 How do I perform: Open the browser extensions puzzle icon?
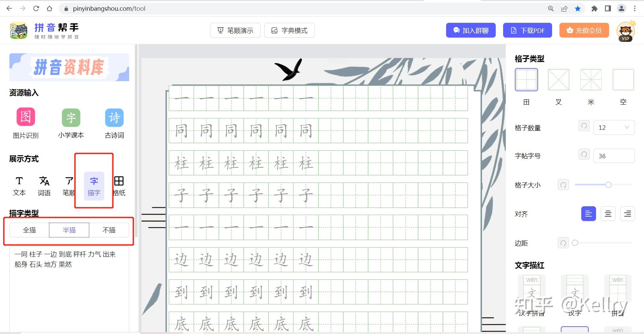pyautogui.click(x=594, y=9)
